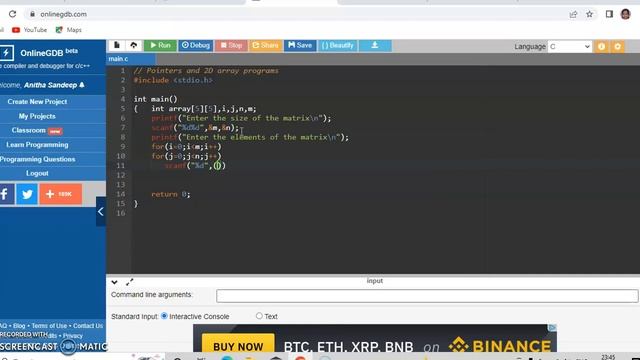
Task: Run the program with the Run button
Action: tap(160, 45)
